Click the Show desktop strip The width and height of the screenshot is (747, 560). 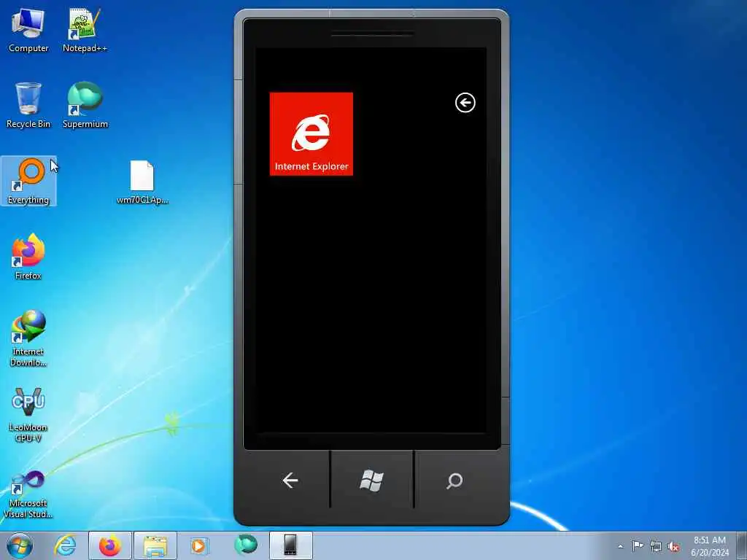pyautogui.click(x=742, y=545)
